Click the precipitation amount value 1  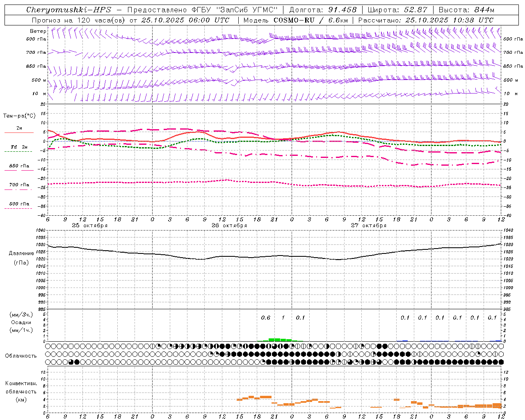tap(283, 318)
